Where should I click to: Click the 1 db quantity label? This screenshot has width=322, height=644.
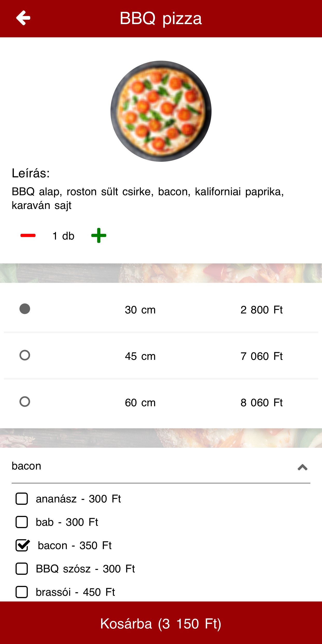coord(63,236)
